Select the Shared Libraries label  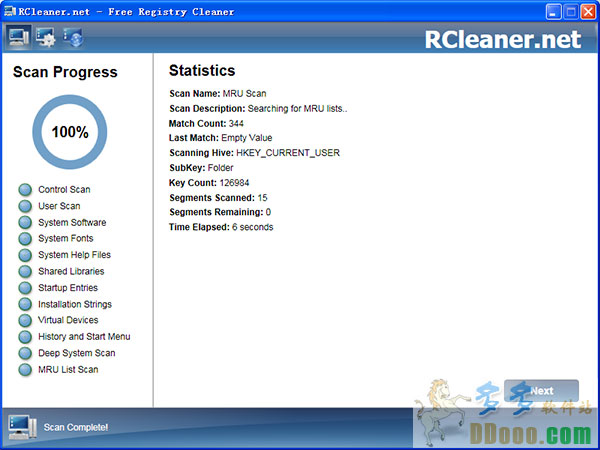tap(71, 271)
